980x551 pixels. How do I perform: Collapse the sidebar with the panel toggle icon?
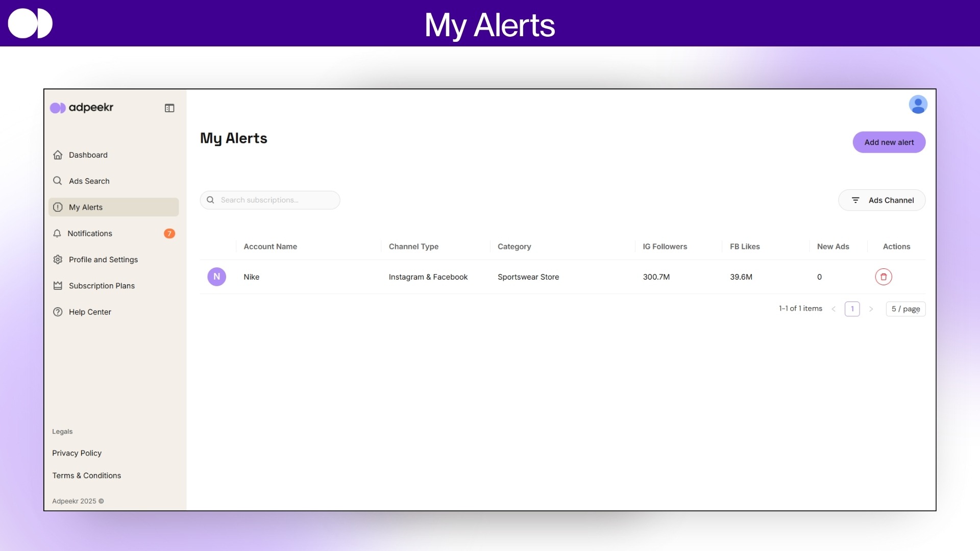tap(169, 108)
